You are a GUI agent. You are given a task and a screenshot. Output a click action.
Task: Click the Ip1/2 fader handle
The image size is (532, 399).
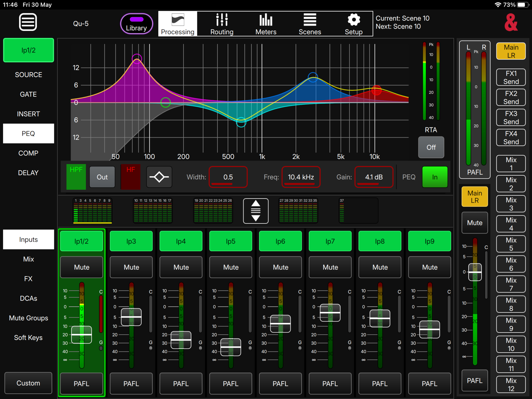(x=82, y=335)
